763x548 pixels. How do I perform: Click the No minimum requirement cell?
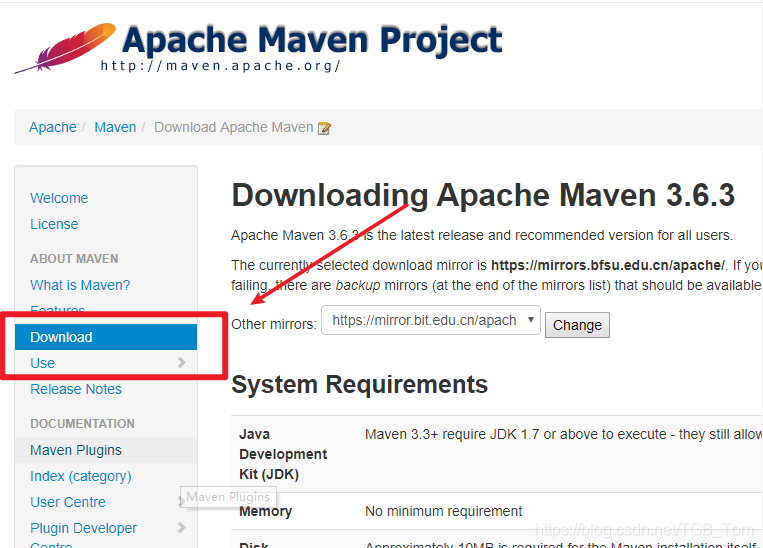coord(443,511)
